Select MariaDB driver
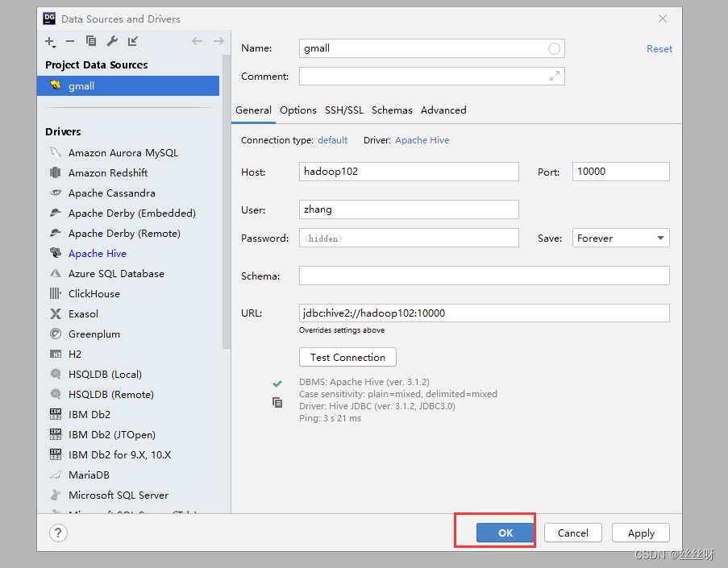This screenshot has width=728, height=568. (89, 475)
